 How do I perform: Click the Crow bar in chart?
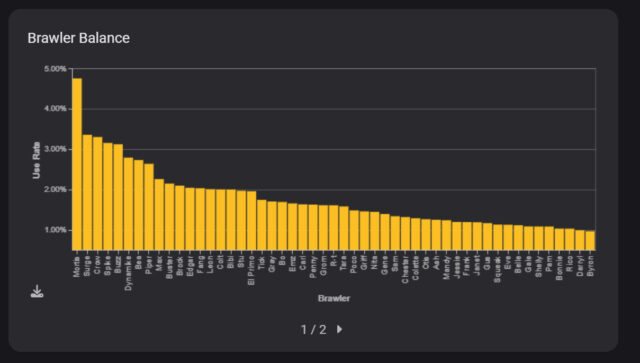click(x=98, y=194)
